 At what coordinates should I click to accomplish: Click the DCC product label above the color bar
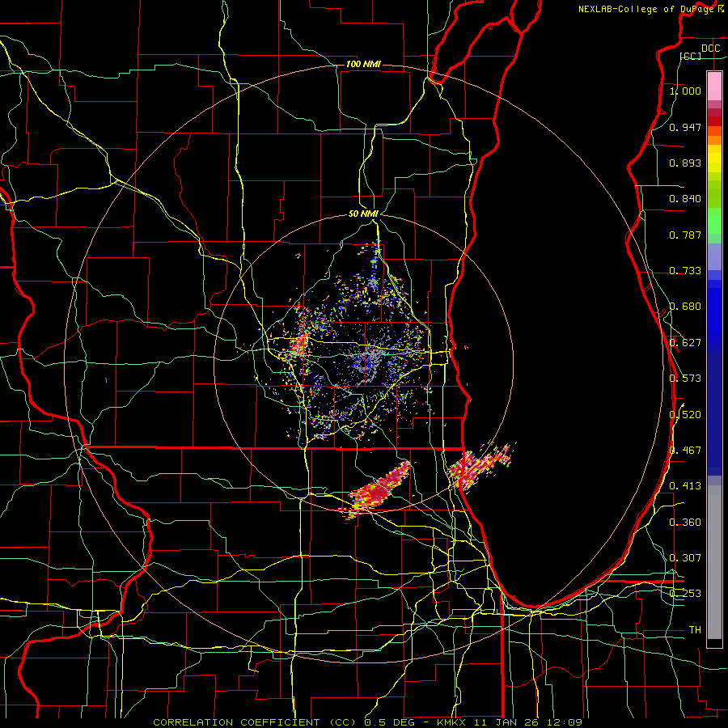point(710,49)
